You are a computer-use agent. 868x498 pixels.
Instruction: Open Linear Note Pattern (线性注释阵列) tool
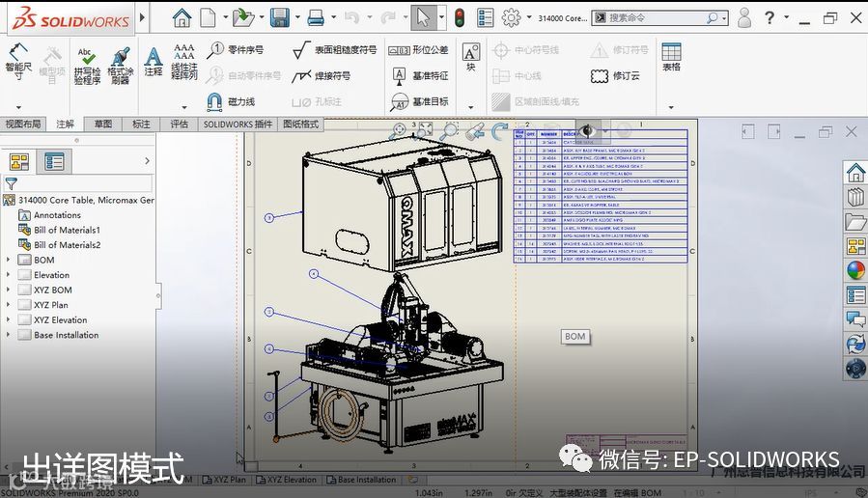point(184,61)
